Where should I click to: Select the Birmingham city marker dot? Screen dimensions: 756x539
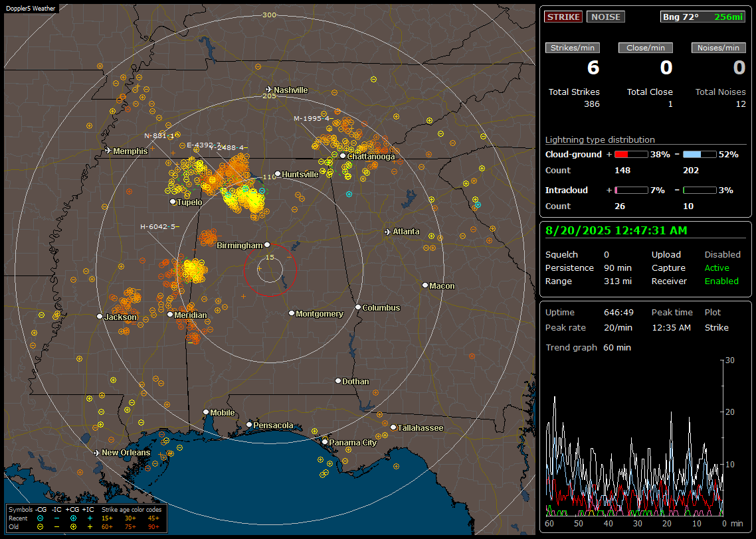coord(267,245)
